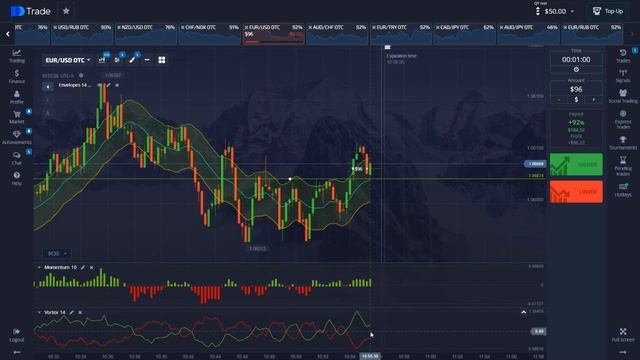
Task: Open the Achievements diamond icon
Action: [x=17, y=138]
